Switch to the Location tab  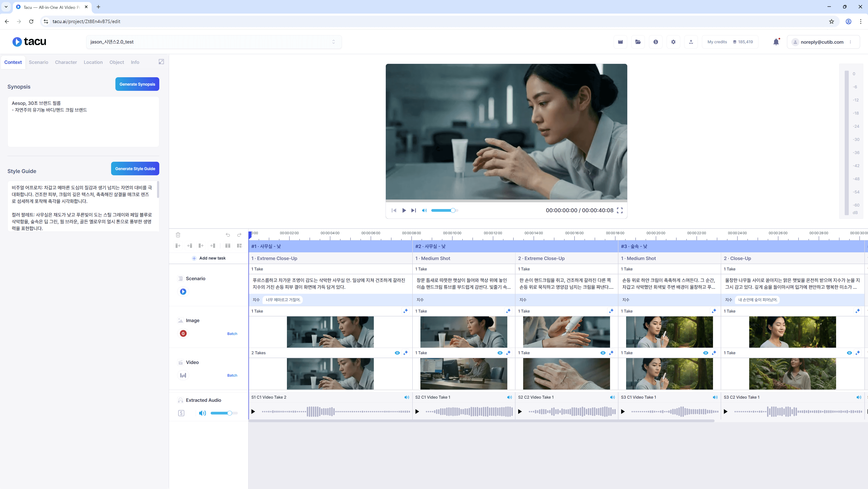(x=93, y=62)
